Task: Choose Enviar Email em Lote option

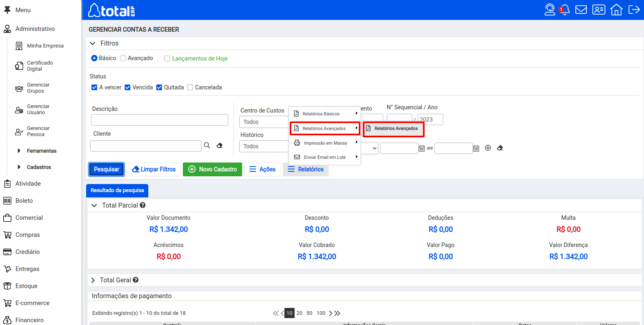Action: (325, 157)
